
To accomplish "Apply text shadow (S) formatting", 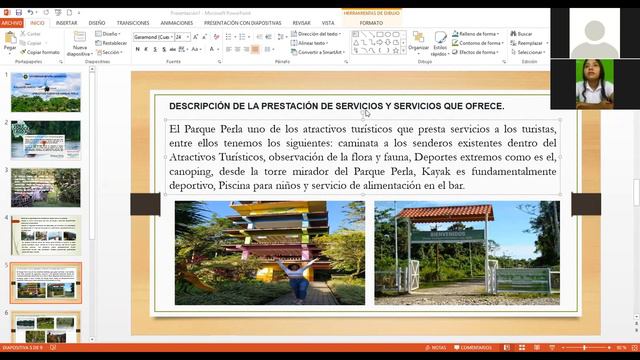I will [x=164, y=49].
